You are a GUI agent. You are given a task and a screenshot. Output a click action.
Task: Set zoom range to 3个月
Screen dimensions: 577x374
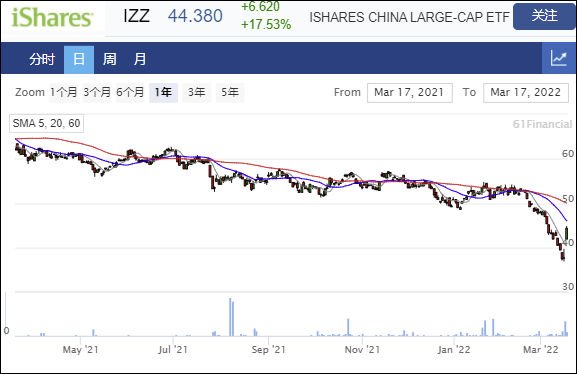tap(97, 92)
